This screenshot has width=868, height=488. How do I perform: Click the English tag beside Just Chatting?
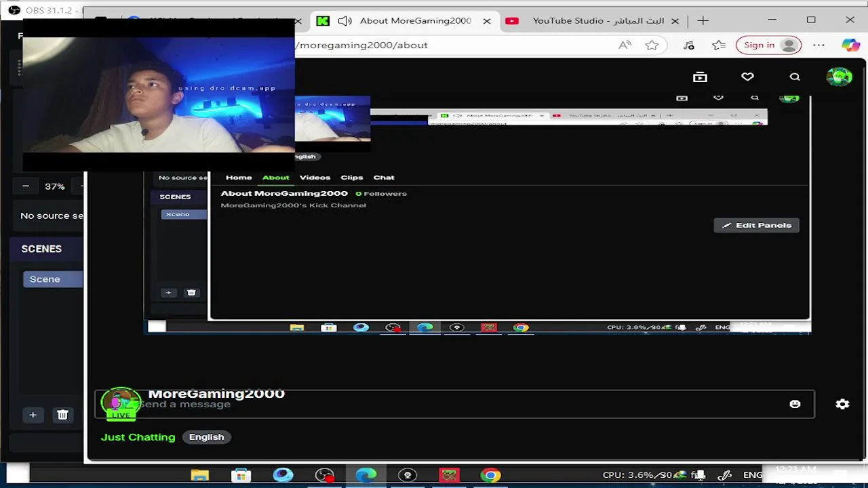(x=207, y=437)
